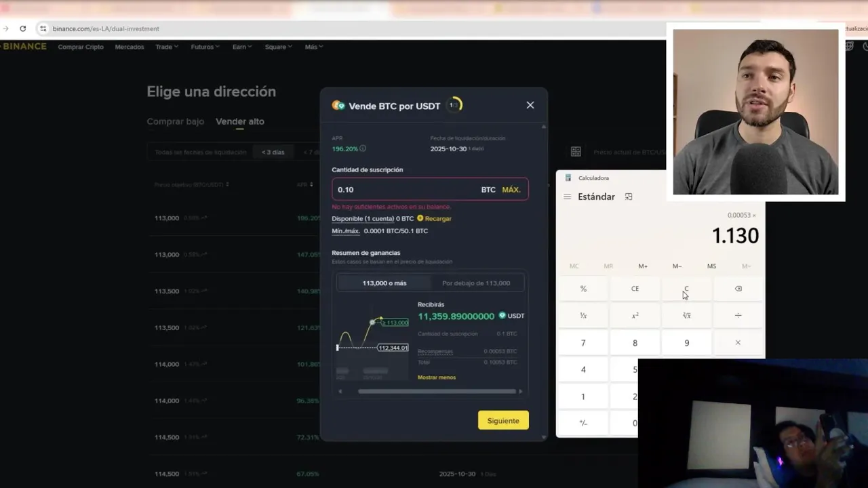
Task: Click the Calculator backspace key
Action: (x=738, y=289)
